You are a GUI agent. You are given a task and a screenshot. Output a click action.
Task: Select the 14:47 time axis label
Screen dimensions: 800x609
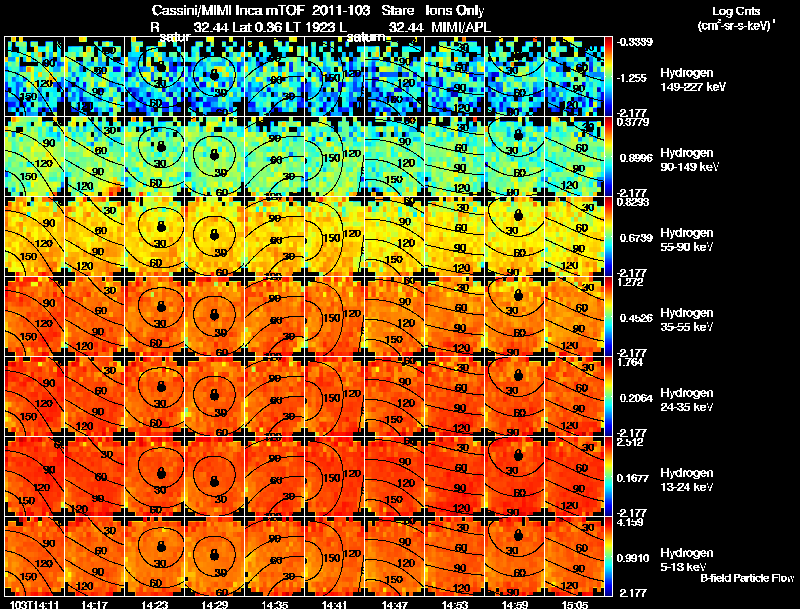click(x=395, y=604)
